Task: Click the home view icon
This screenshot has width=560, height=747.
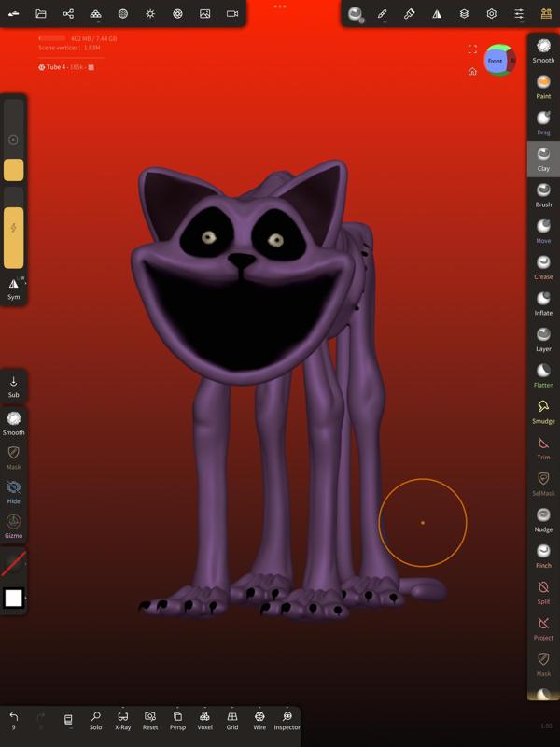Action: point(472,72)
